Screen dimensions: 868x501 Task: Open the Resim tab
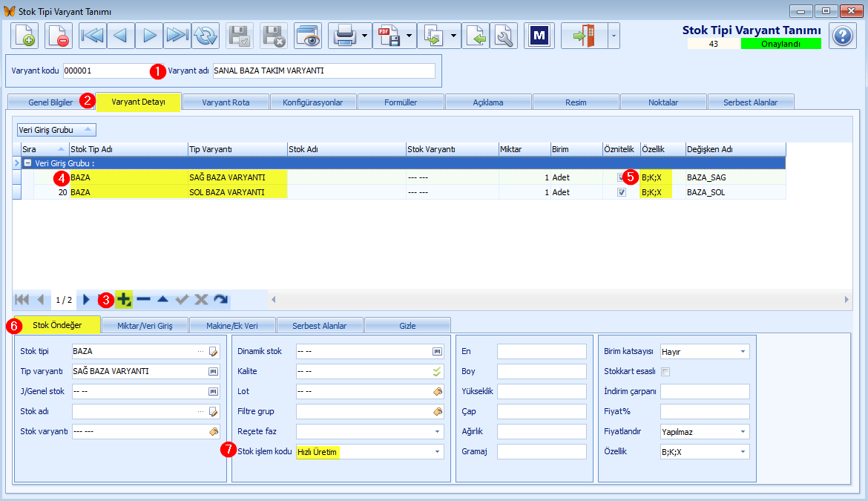576,102
